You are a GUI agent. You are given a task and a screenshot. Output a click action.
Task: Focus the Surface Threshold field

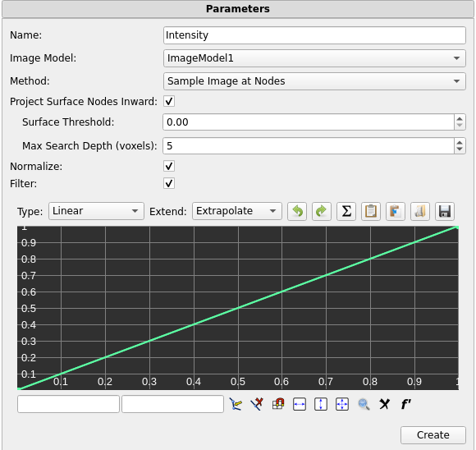(x=309, y=122)
